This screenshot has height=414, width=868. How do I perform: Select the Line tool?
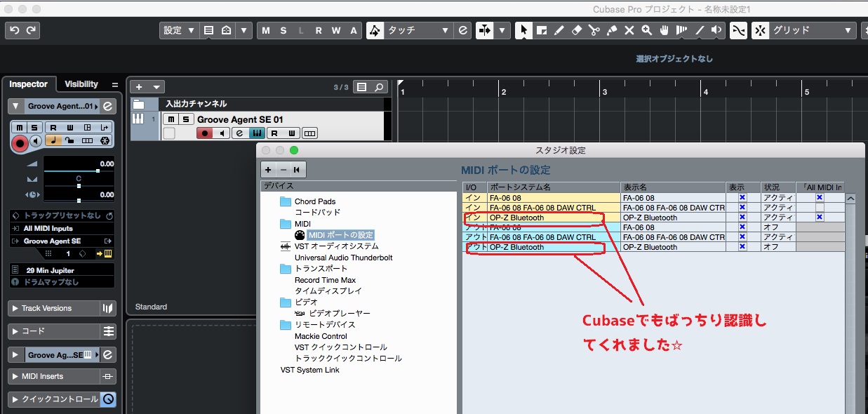[x=699, y=30]
